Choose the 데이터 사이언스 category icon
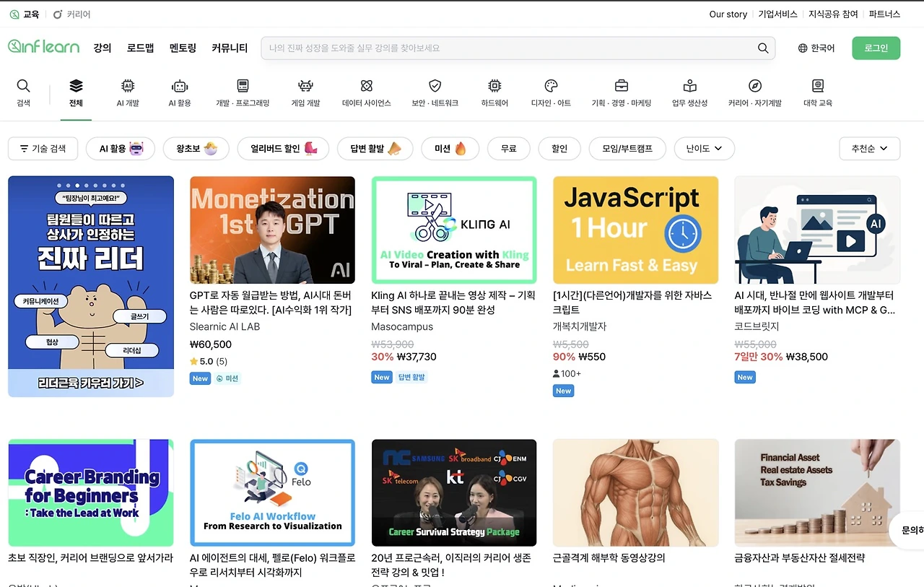 coord(367,86)
